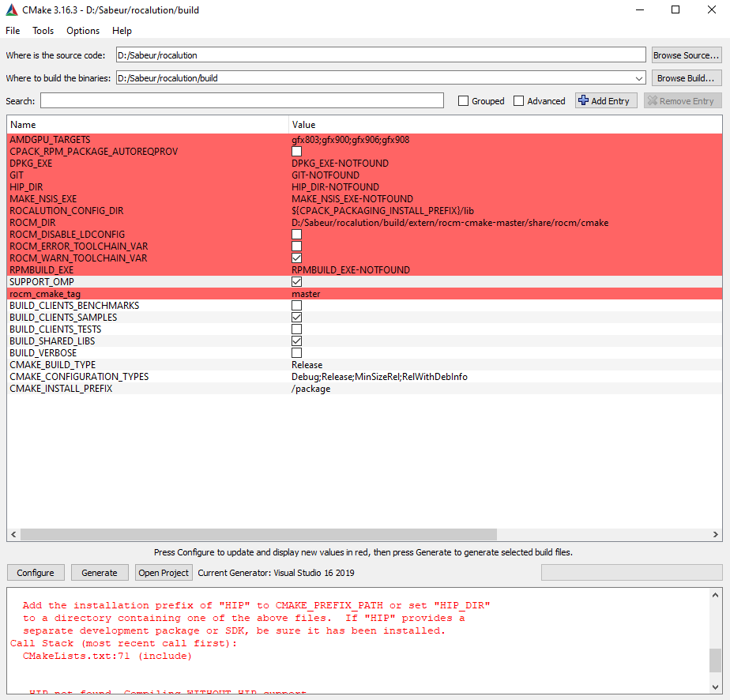Click the Generate button
730x700 pixels.
pyautogui.click(x=100, y=573)
